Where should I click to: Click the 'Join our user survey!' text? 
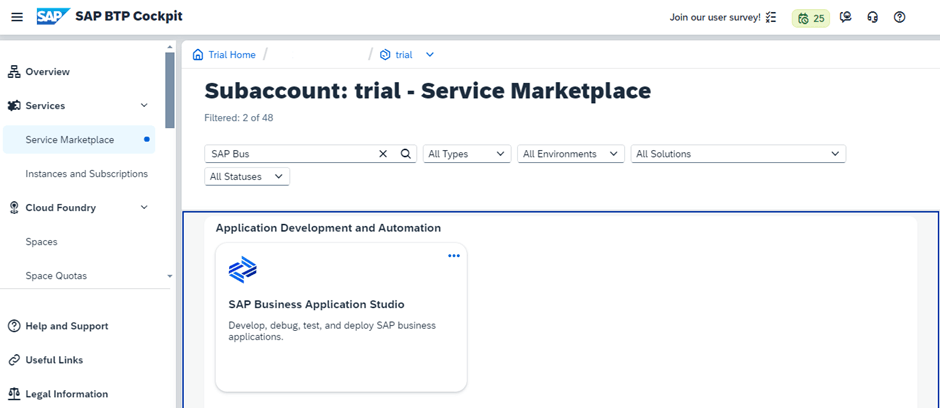(x=715, y=17)
